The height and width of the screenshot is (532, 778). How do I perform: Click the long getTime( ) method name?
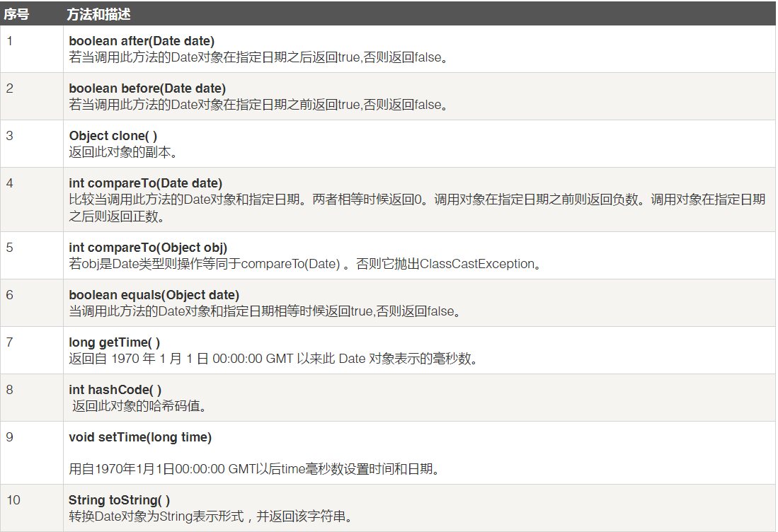point(115,342)
